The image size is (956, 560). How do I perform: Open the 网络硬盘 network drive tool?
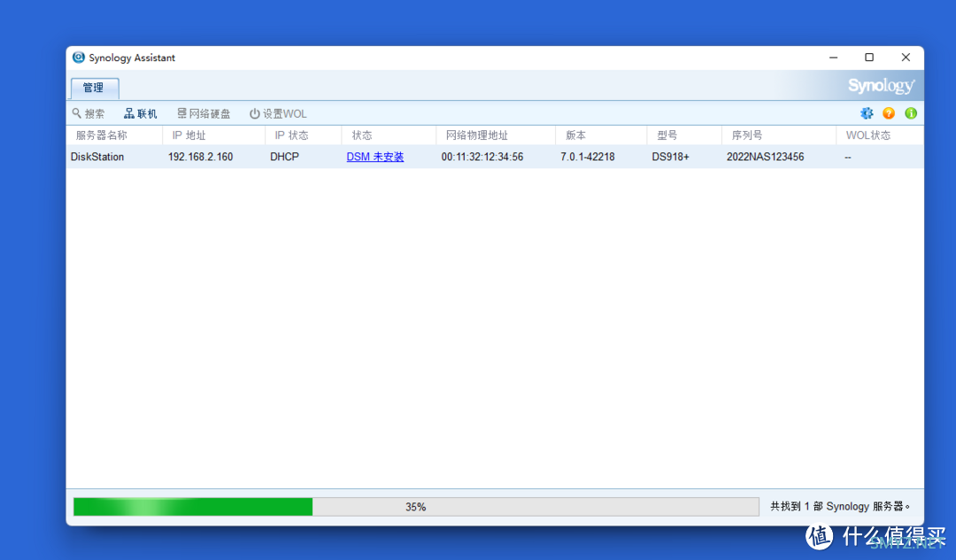click(204, 113)
